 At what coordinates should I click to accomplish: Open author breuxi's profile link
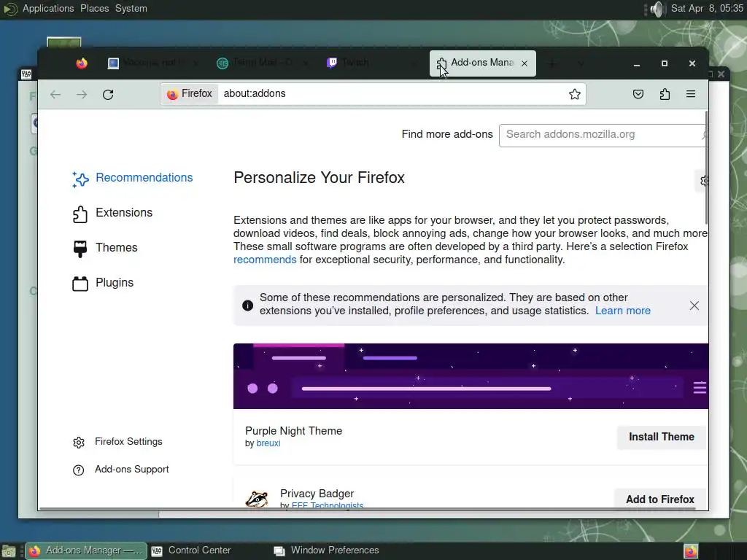coord(268,443)
